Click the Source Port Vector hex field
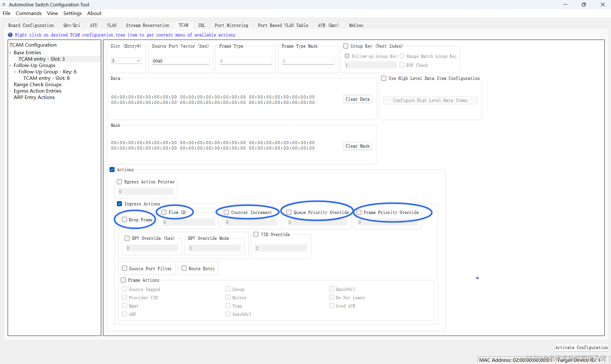This screenshot has height=364, width=611. [x=180, y=61]
